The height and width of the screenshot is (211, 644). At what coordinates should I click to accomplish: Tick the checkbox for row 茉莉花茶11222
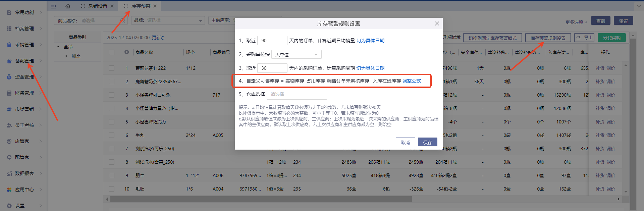coord(112,68)
